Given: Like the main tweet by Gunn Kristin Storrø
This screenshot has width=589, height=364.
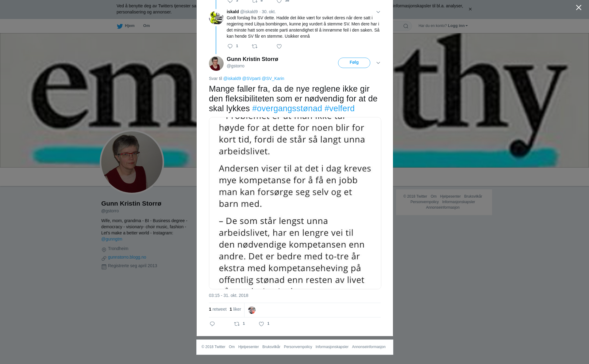Looking at the screenshot, I should [261, 324].
